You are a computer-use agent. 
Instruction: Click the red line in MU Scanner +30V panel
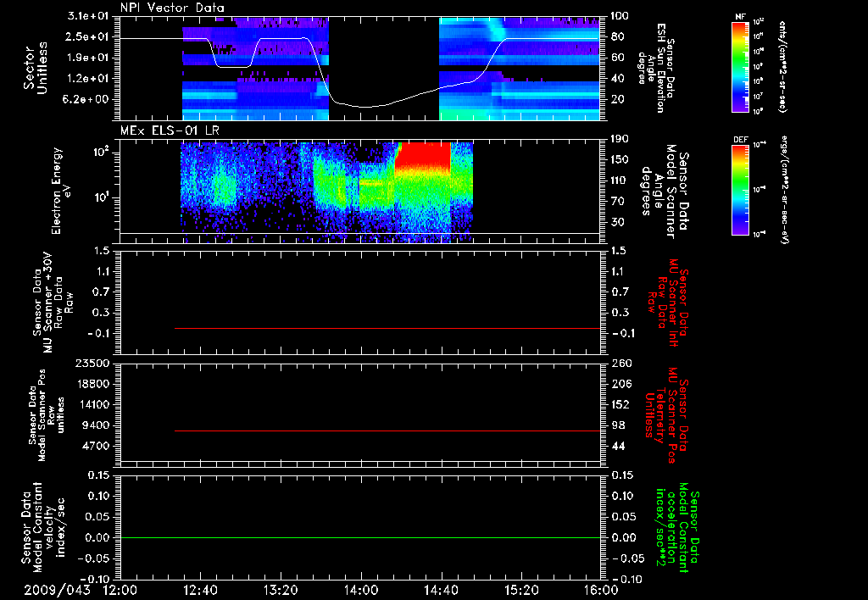[387, 328]
